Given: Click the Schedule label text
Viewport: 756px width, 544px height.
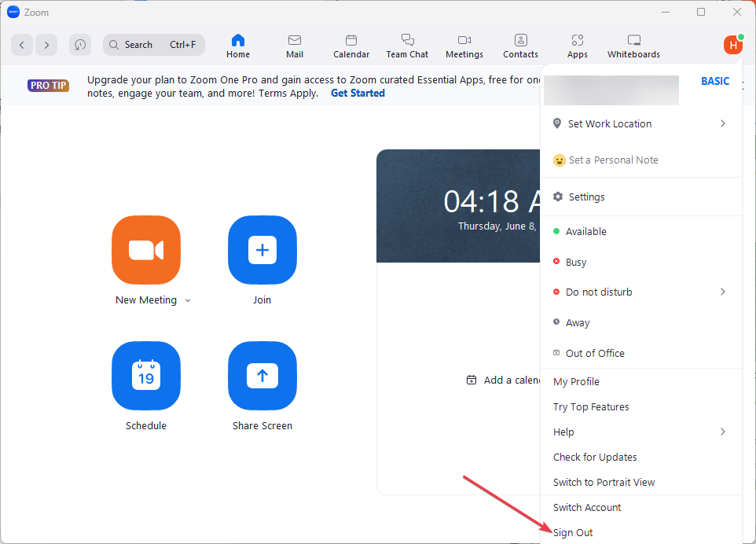Looking at the screenshot, I should [146, 426].
